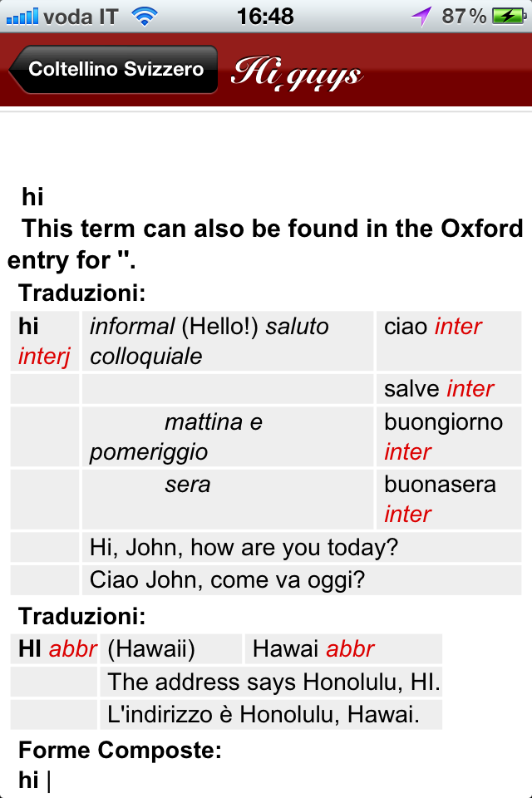
Task: Tap the sentence "Ciao John, come va oggi?"
Action: click(227, 579)
